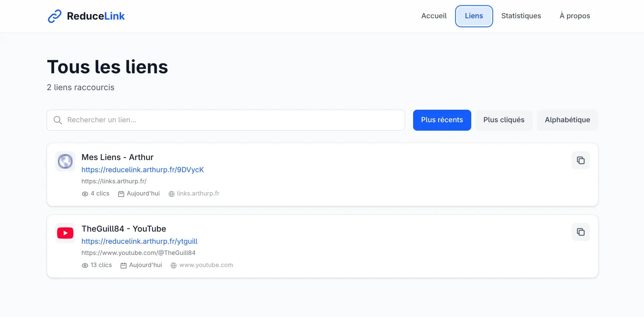
Task: Go to the Statistiques page
Action: [521, 16]
